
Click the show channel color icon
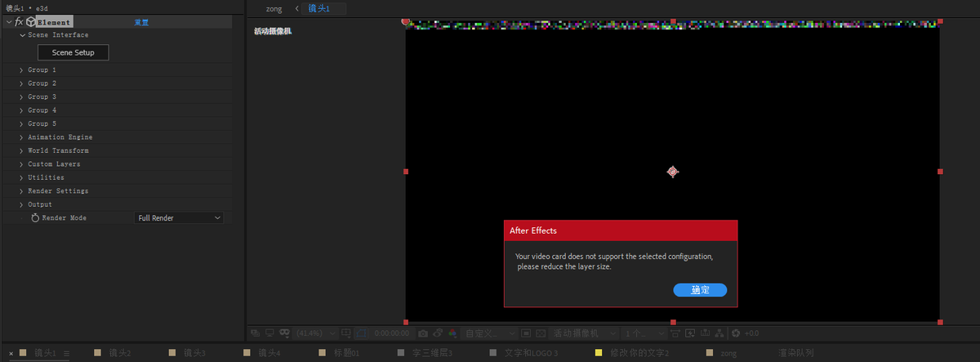pyautogui.click(x=452, y=333)
